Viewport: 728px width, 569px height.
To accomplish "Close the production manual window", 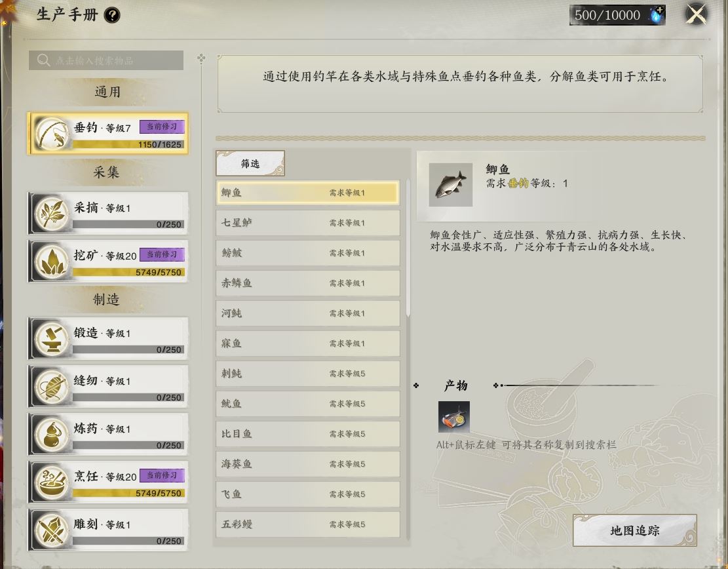I will click(696, 15).
